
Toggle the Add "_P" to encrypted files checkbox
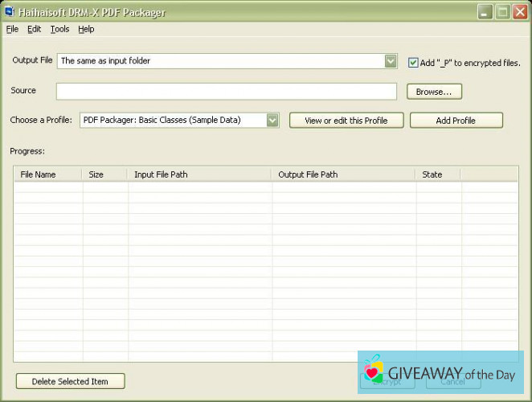tap(413, 62)
